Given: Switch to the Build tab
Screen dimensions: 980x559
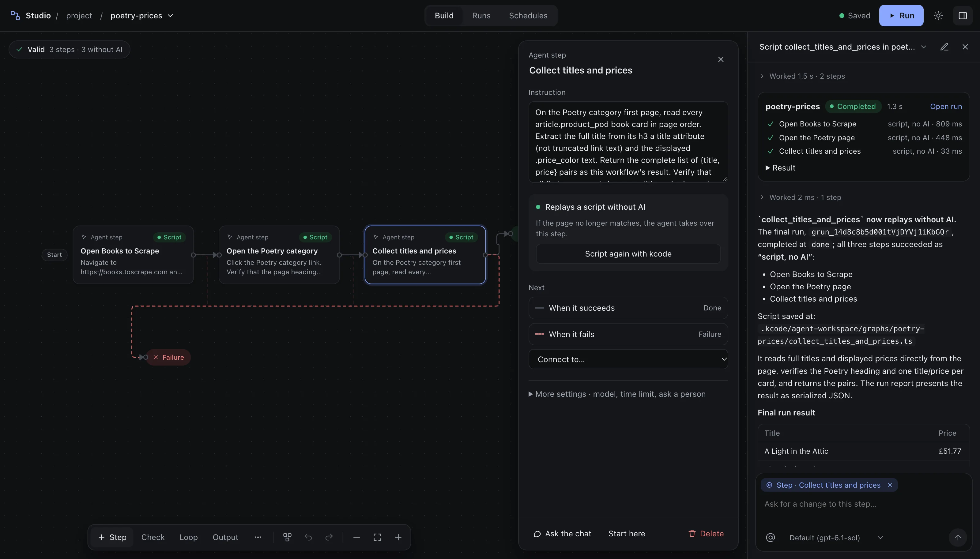Looking at the screenshot, I should point(444,16).
